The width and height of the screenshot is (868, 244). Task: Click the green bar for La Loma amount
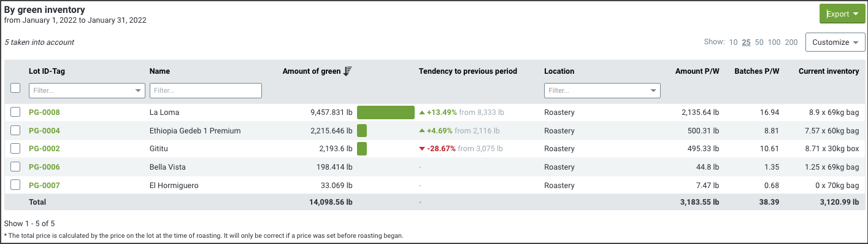tap(386, 112)
